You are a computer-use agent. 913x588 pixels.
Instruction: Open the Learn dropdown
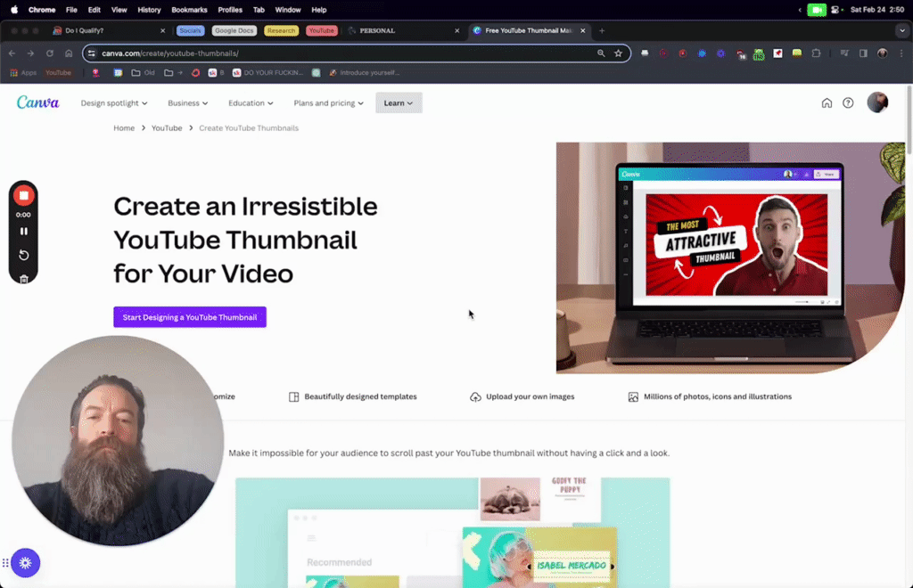click(x=399, y=103)
